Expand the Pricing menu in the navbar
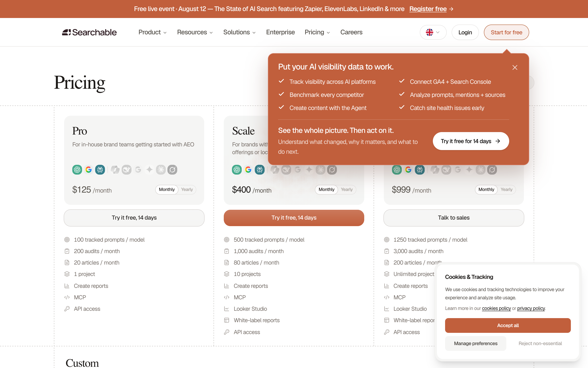The width and height of the screenshot is (588, 368). click(317, 32)
